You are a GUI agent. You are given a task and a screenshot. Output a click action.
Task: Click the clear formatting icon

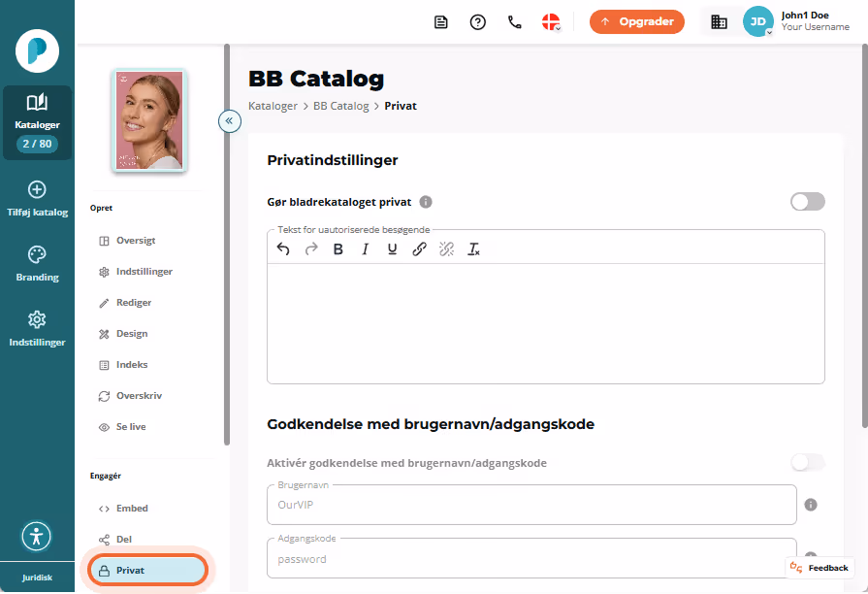(x=474, y=249)
